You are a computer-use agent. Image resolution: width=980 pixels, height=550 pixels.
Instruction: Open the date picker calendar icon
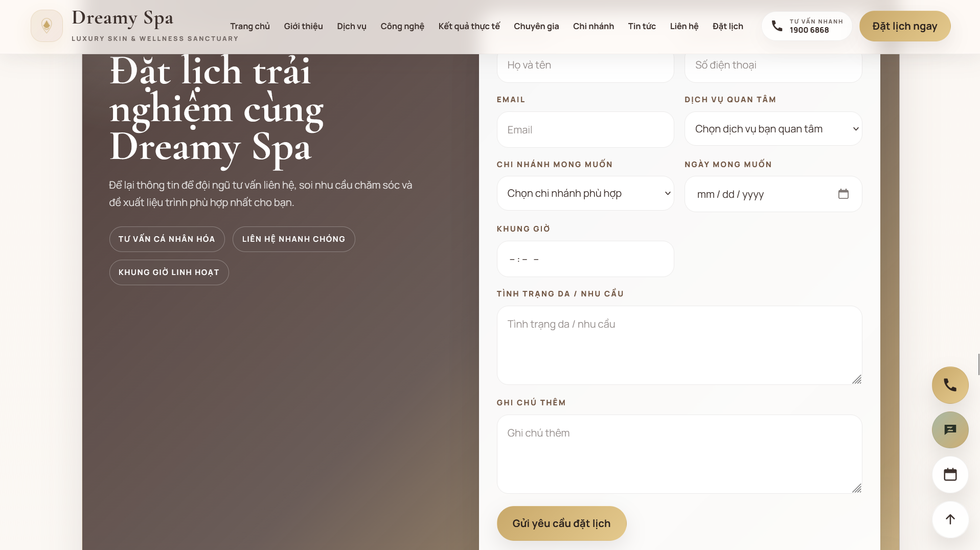click(x=843, y=194)
